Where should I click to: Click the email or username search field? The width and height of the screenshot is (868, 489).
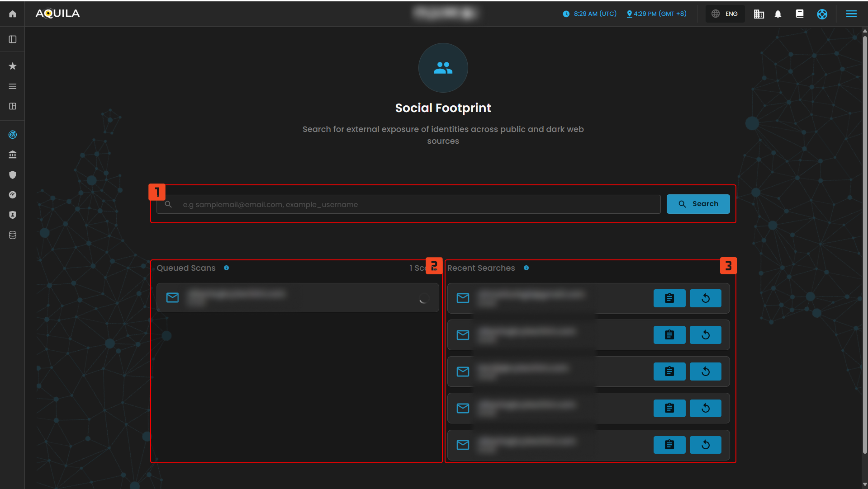[416, 205]
